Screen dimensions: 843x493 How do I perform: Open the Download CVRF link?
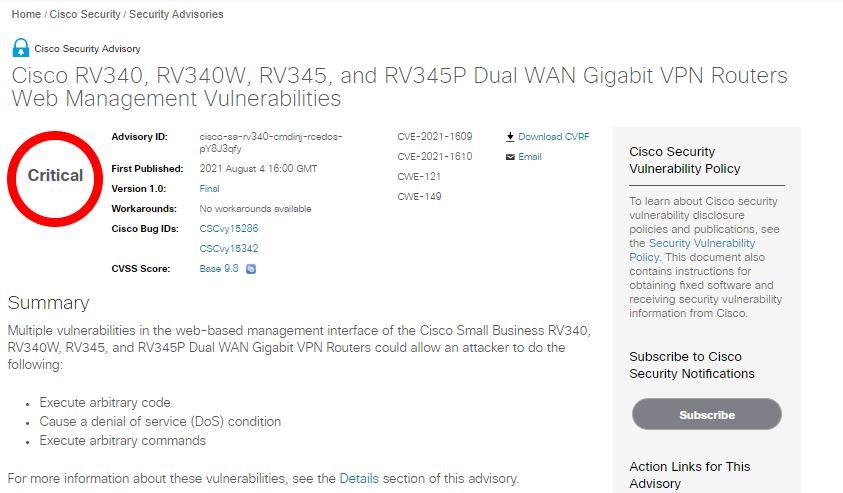(554, 137)
